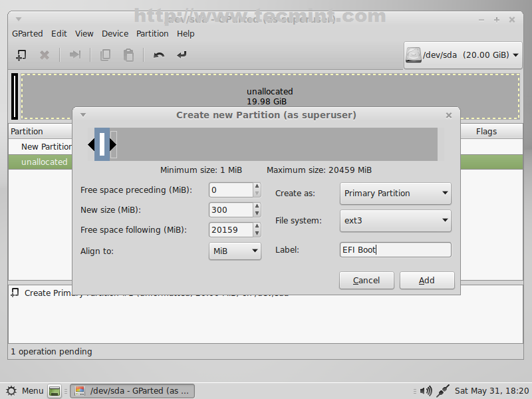Click the 1 operation pending status text

(52, 352)
